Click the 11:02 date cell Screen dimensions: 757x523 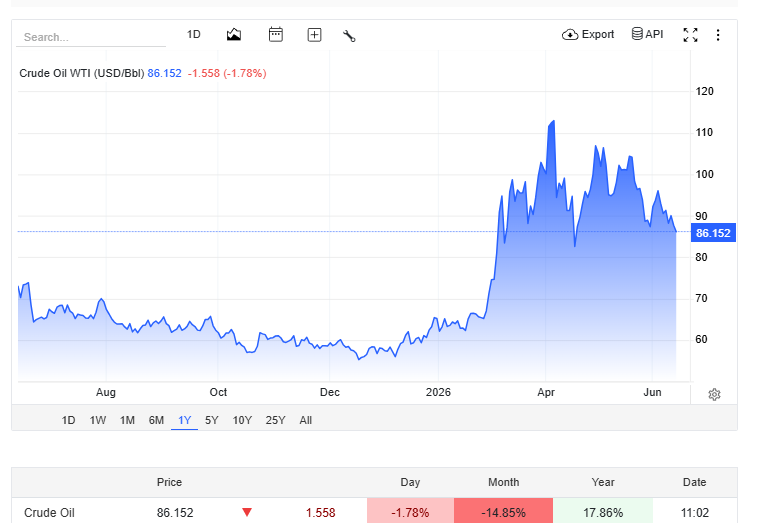click(695, 512)
